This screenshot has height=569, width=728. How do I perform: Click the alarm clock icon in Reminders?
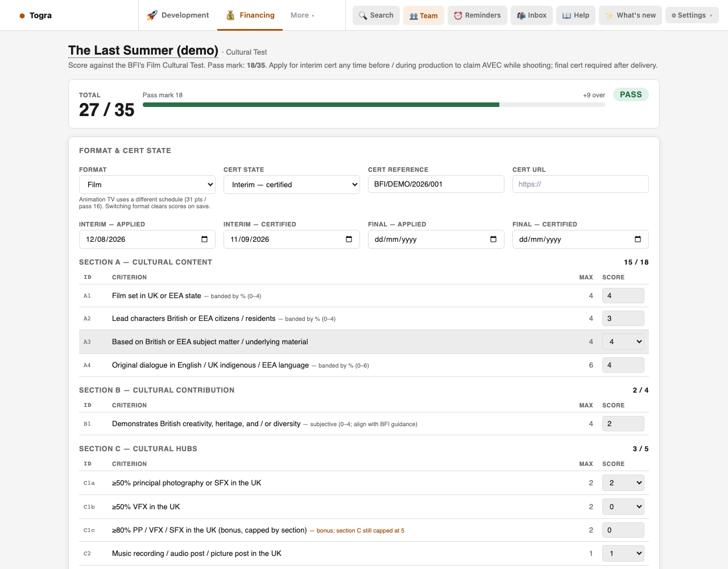point(458,15)
